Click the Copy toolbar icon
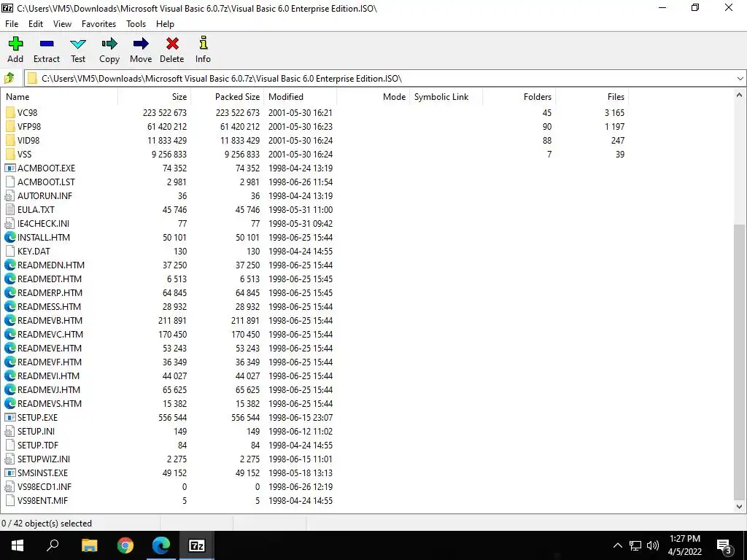 (109, 44)
